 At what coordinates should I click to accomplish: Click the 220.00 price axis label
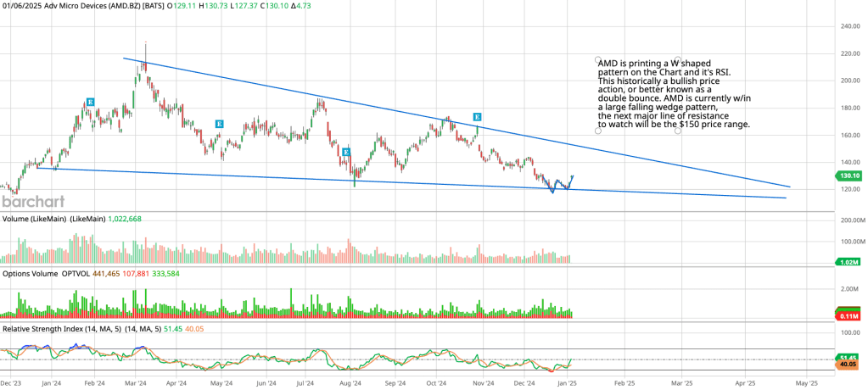pos(848,53)
